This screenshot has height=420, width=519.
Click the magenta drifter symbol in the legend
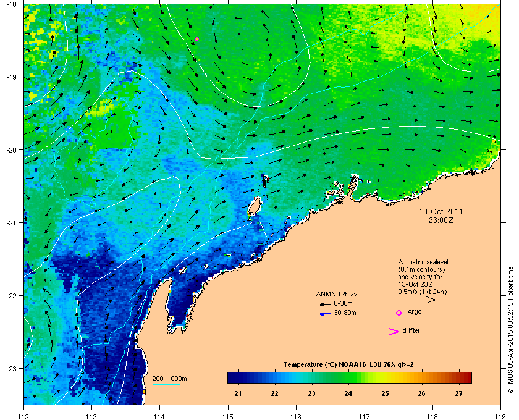(394, 332)
